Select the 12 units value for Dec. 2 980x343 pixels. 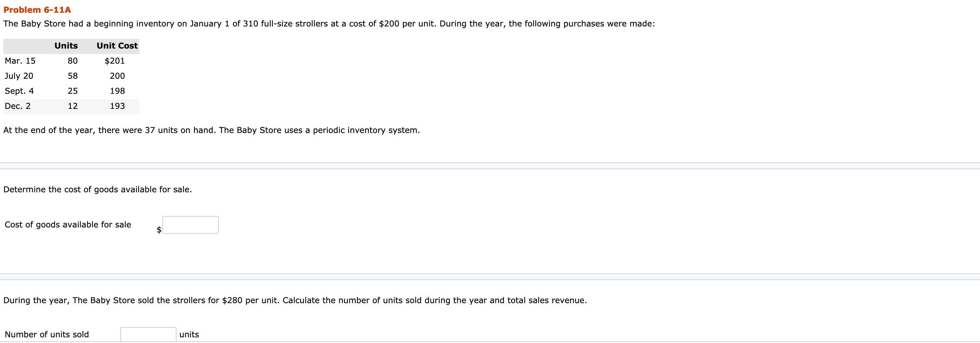pyautogui.click(x=72, y=106)
